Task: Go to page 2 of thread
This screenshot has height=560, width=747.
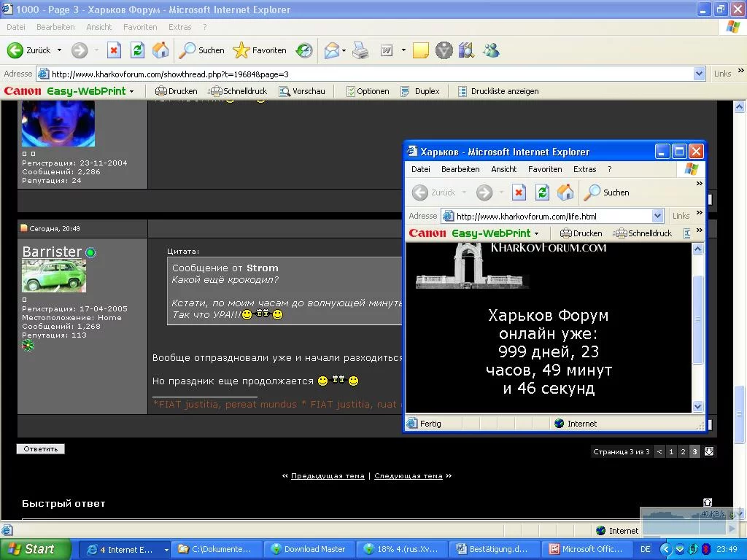Action: click(683, 451)
